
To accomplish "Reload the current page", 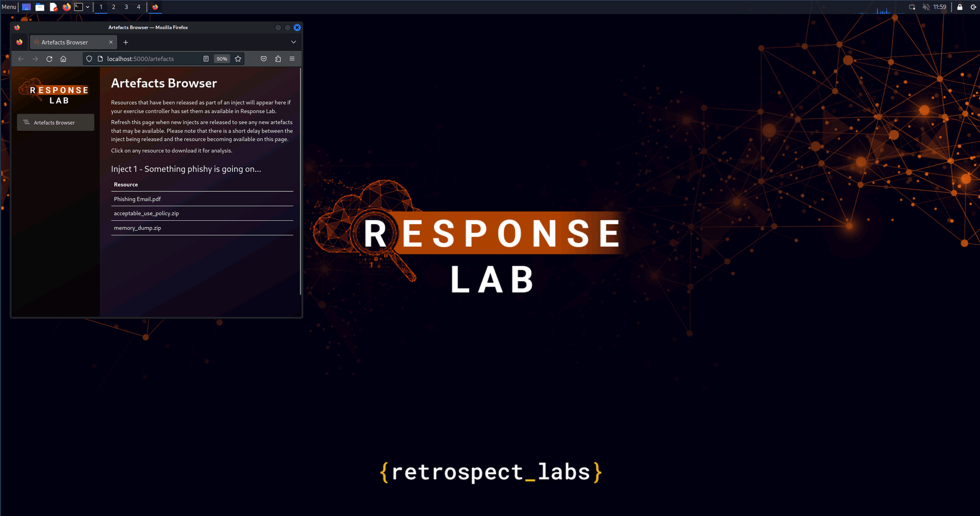I will click(x=49, y=59).
